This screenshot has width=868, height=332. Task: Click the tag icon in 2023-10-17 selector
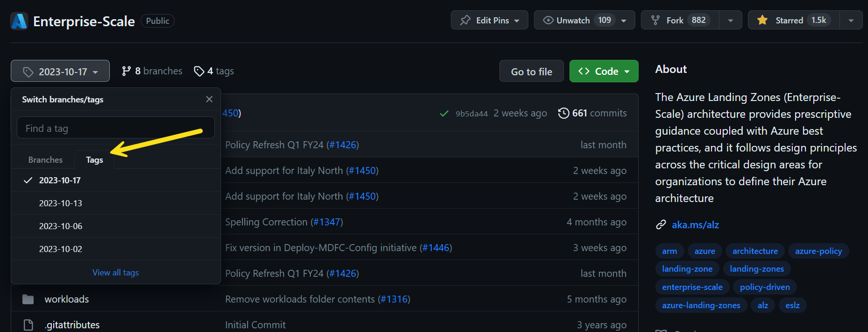tap(28, 72)
